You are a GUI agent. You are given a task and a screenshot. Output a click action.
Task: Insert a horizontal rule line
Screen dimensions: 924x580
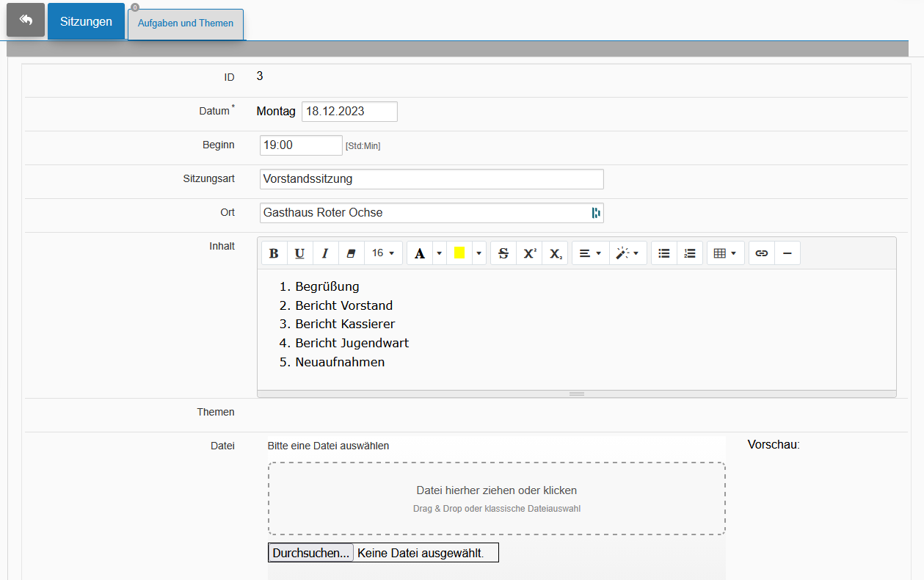pyautogui.click(x=787, y=253)
